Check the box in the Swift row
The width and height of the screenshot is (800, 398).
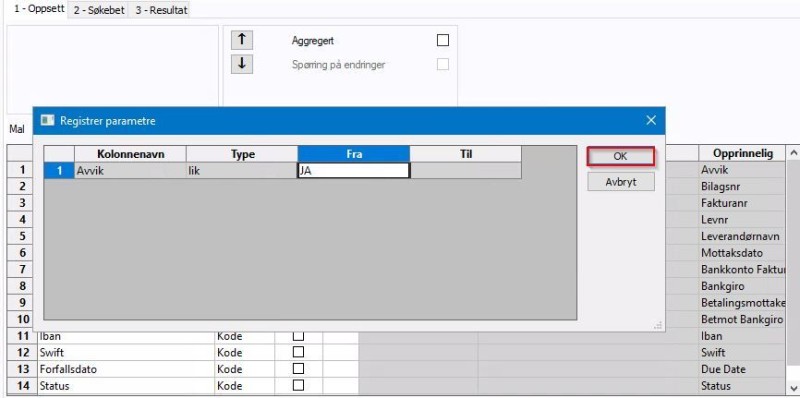tap(298, 352)
